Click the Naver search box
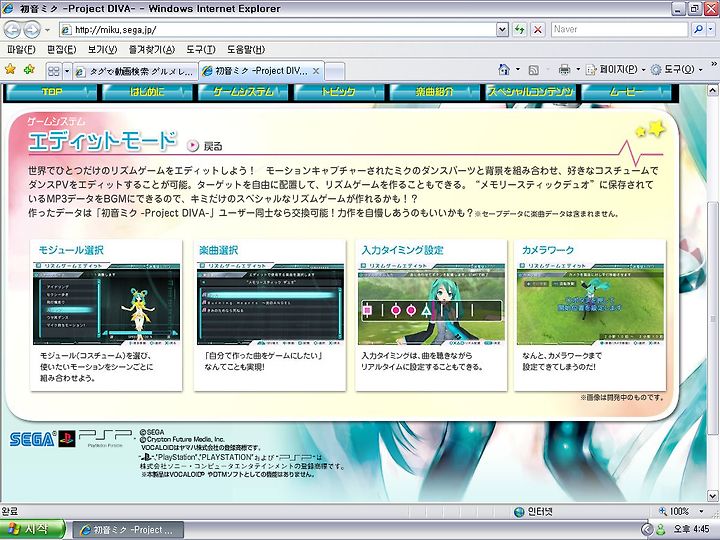The image size is (720, 540). (619, 29)
